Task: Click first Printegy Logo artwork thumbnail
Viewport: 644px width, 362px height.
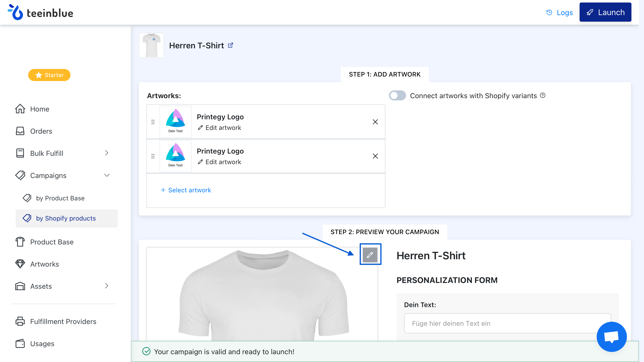Action: coord(176,122)
